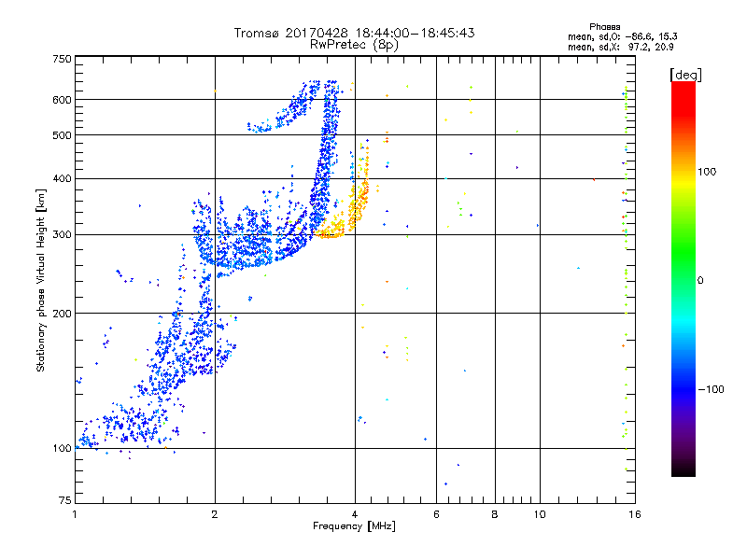
Task: Select the 'RwPretec (8p)' subtitle
Action: 354,45
